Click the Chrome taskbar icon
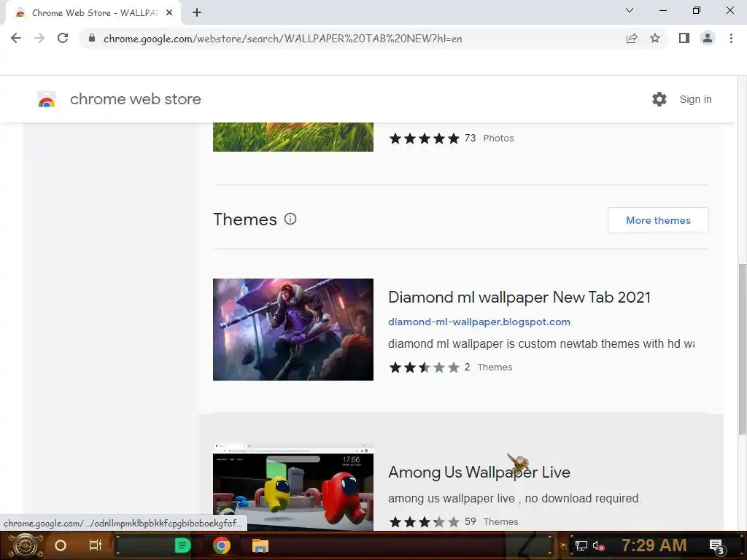The height and width of the screenshot is (560, 747). 222,545
